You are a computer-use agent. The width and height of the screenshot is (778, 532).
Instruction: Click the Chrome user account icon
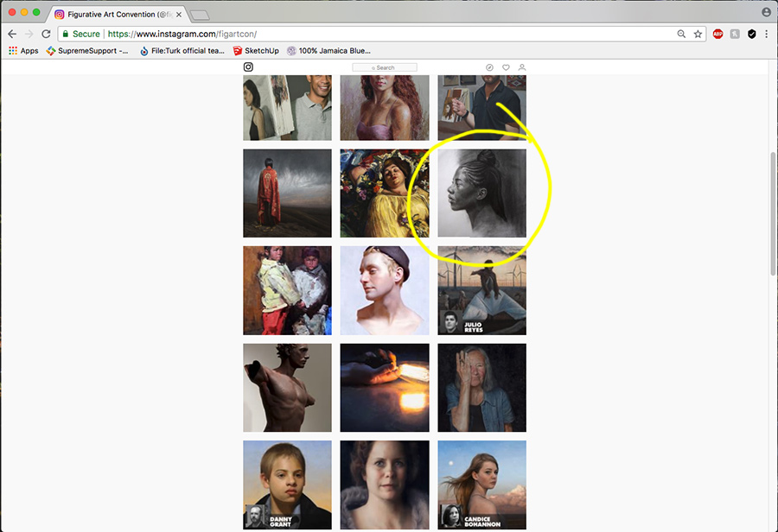tap(767, 12)
